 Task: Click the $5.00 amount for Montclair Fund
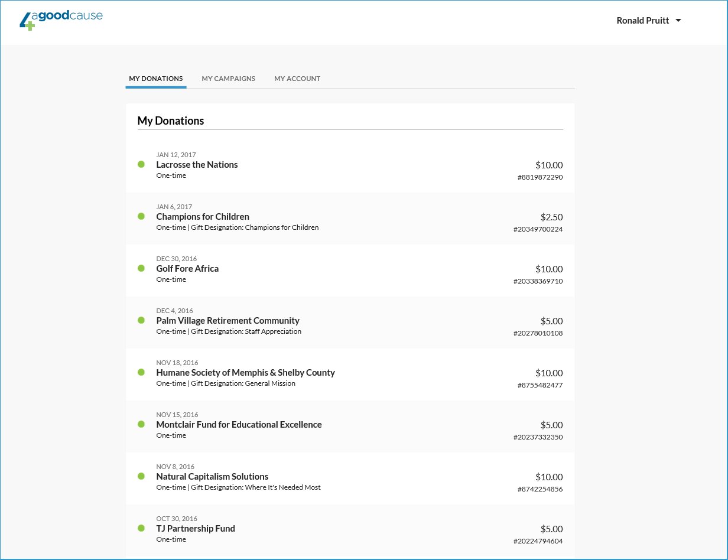pos(551,425)
